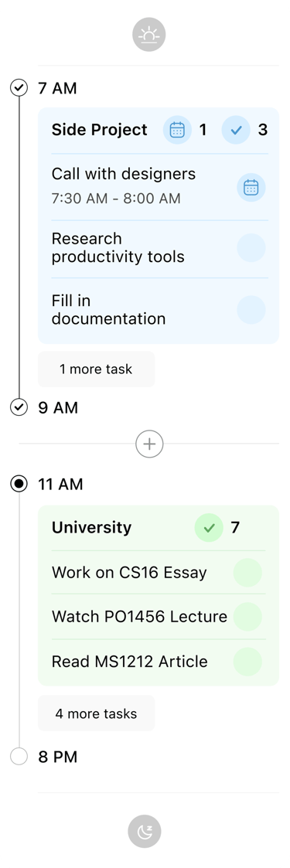Expand the 1 more task button
This screenshot has height=868, width=290.
[x=97, y=369]
